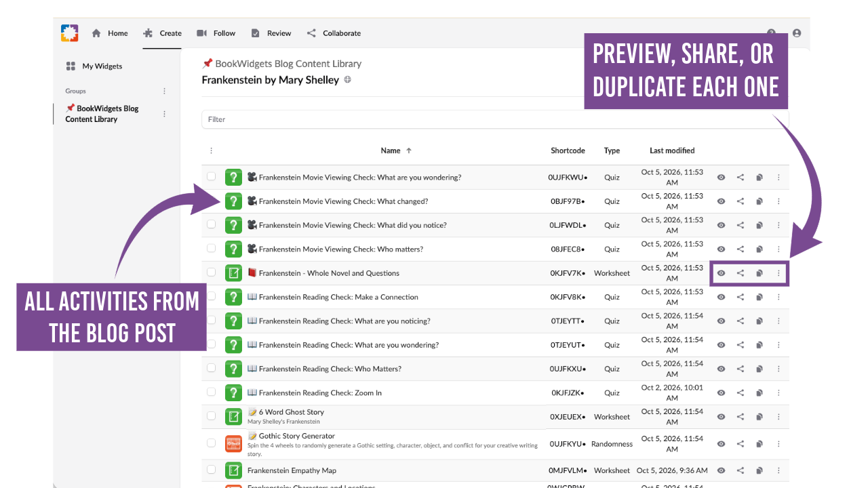Open 'Frankenstein - Whole Novel and Questions' worksheet

(329, 273)
